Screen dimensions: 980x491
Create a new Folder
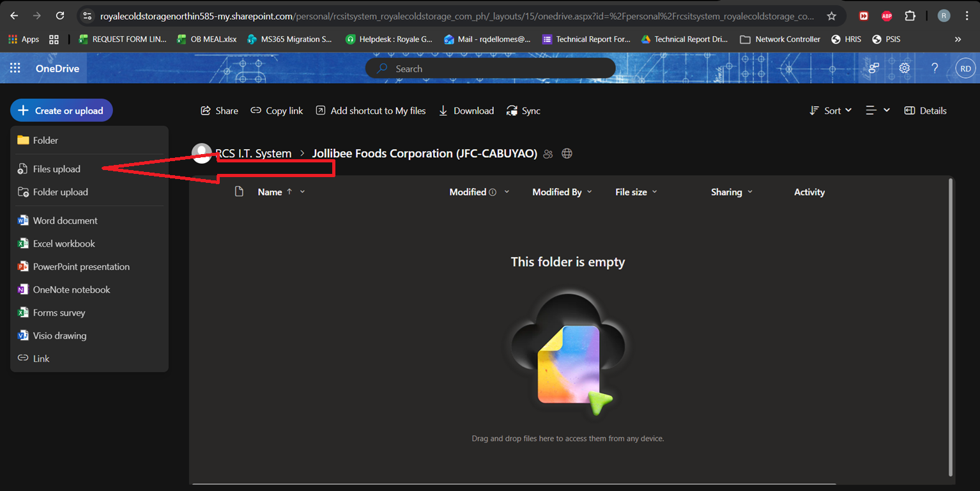coord(89,140)
